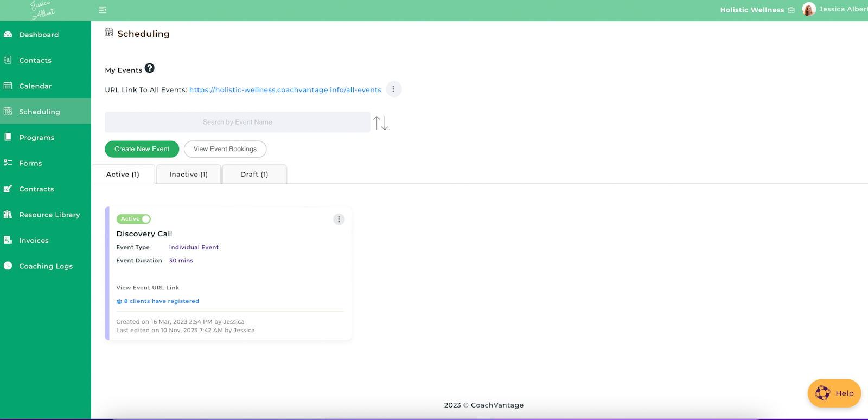Open the three-dot menu beside all-events URL
The width and height of the screenshot is (868, 420).
[x=393, y=89]
